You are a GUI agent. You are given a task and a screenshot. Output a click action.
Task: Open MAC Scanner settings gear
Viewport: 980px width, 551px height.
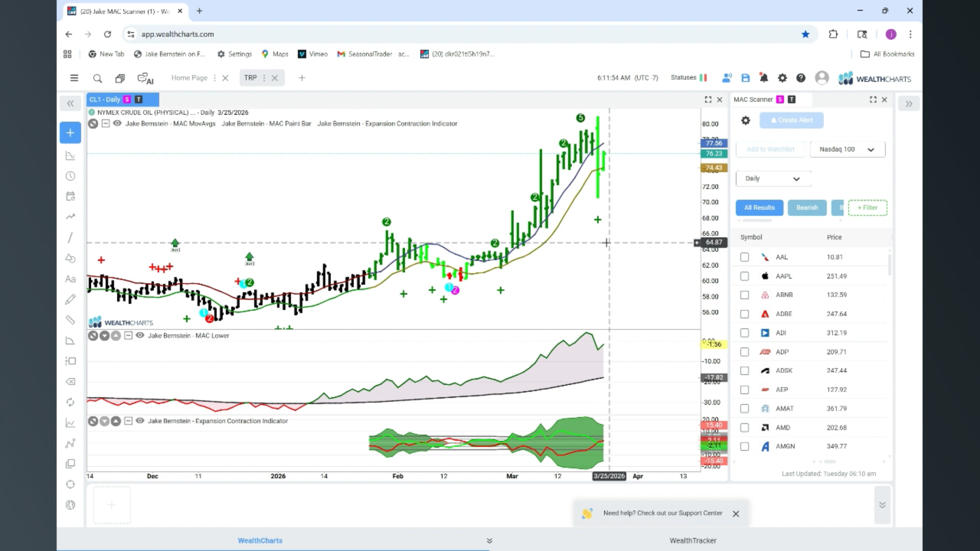coord(746,120)
